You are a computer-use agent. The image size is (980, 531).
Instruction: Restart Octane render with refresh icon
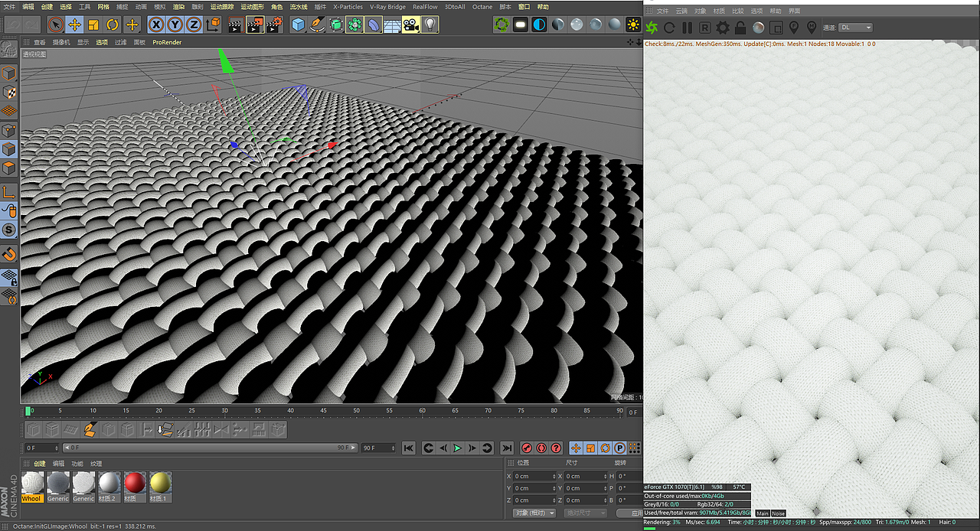coord(669,28)
